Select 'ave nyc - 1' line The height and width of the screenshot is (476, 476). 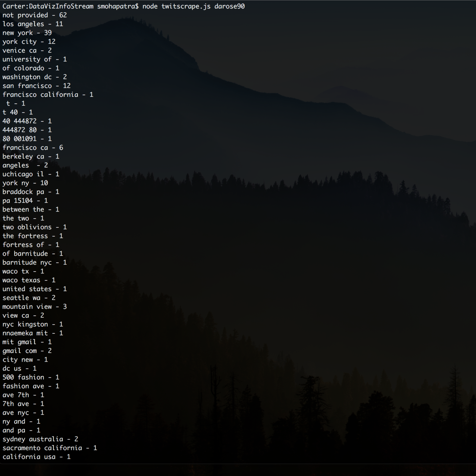[23, 413]
